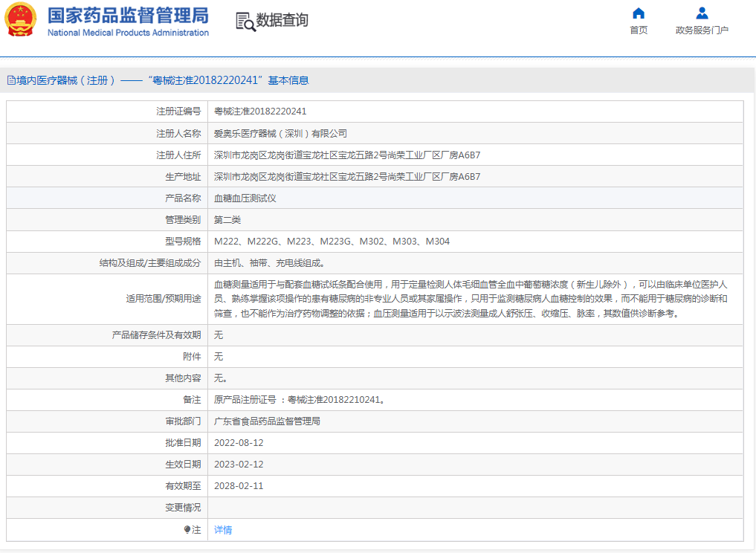Click the 国家药品监督管理局 title
Image resolution: width=756 pixels, height=553 pixels.
(129, 16)
